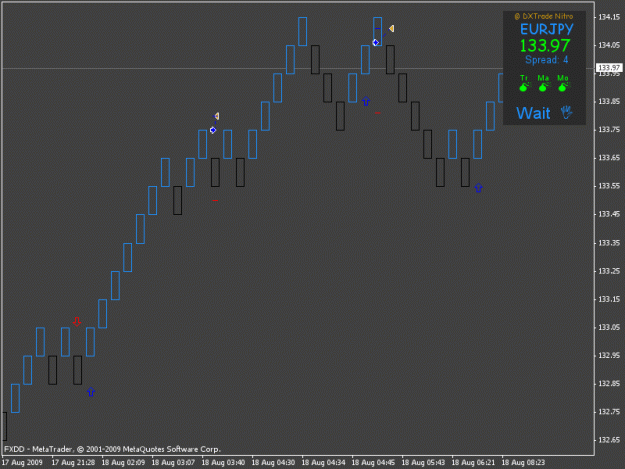The height and width of the screenshot is (469, 625).
Task: Select the orange triangle marker near 134.10
Action: tap(392, 28)
